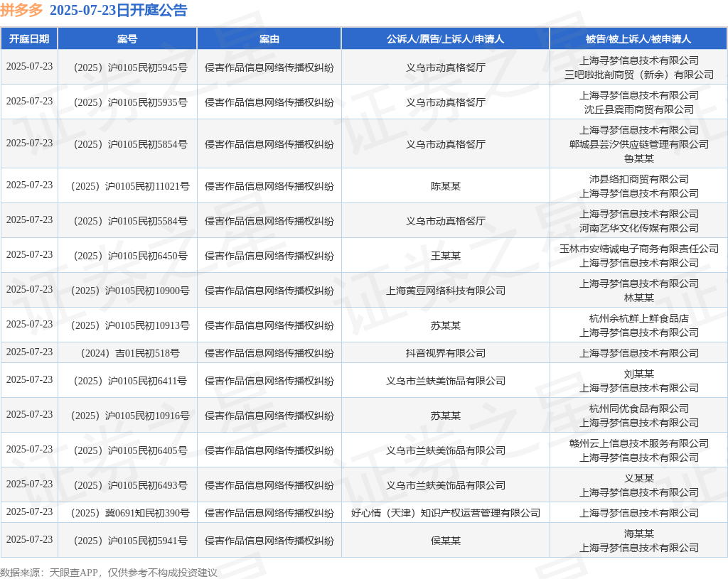The width and height of the screenshot is (728, 579).
Task: Select the 公诉人/原告/上诉人/申请人 column header
Action: click(x=445, y=39)
